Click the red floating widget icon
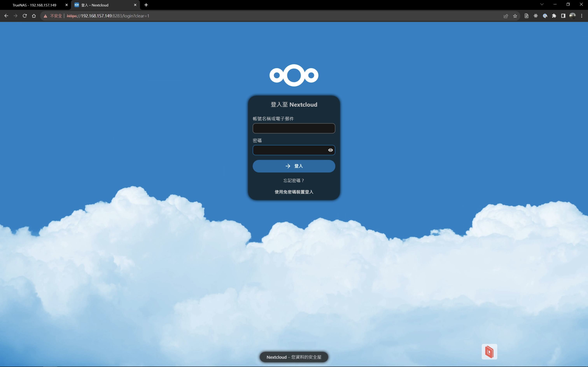Viewport: 588px width, 367px height. (x=489, y=351)
